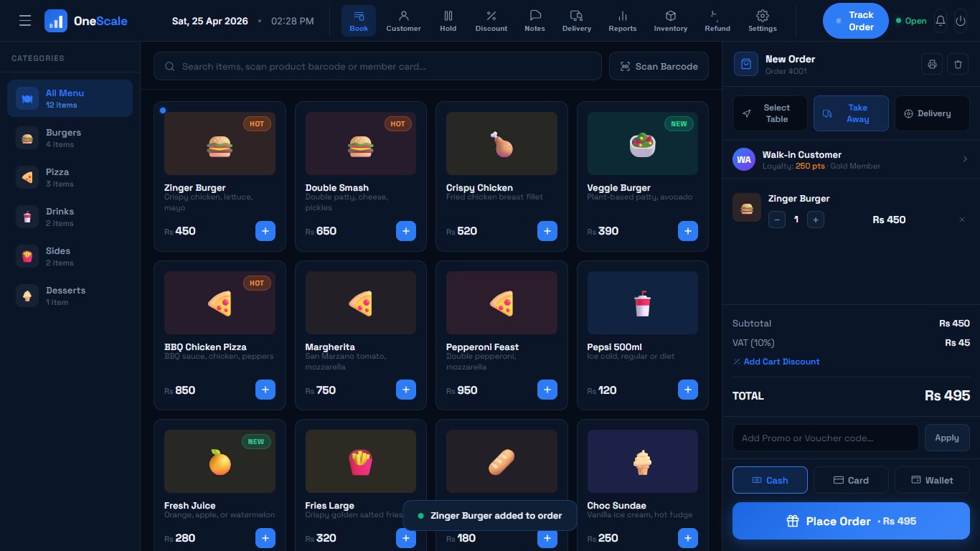Add Double Smash with plus button
980x551 pixels.
pos(406,231)
